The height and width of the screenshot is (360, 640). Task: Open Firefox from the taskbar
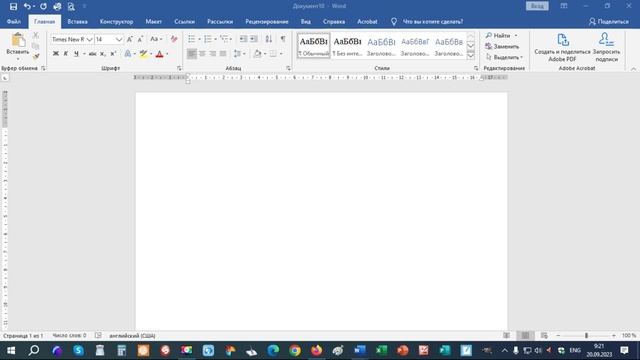(316, 350)
